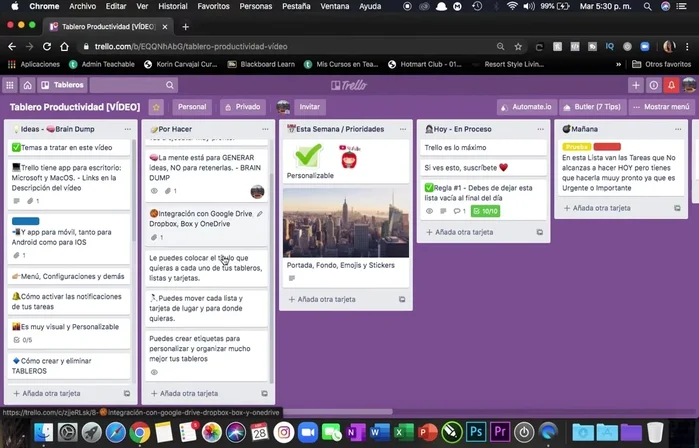Open Automate.io power-up
Image resolution: width=699 pixels, height=448 pixels.
[526, 107]
